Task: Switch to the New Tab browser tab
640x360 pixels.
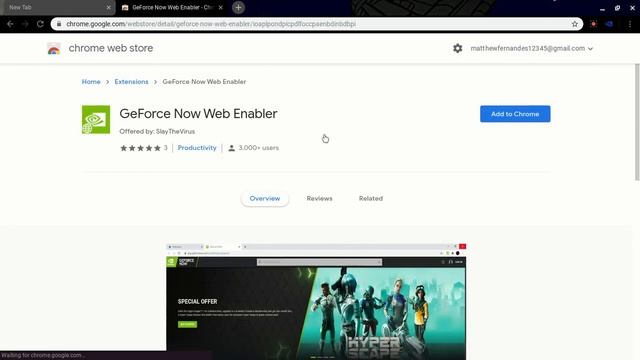Action: click(56, 7)
